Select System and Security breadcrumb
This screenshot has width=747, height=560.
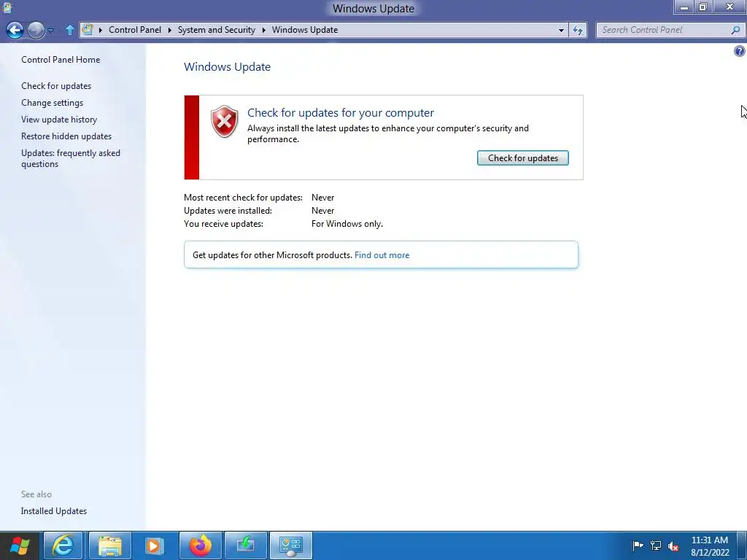[x=216, y=29]
